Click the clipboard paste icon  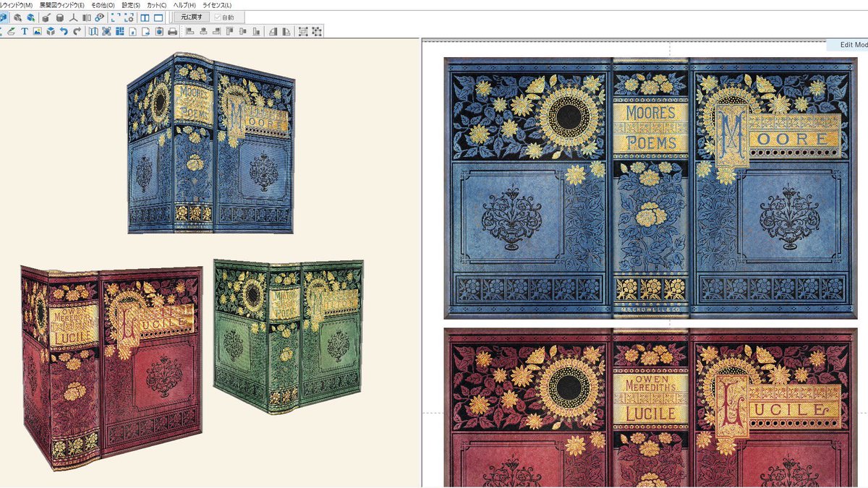[159, 31]
